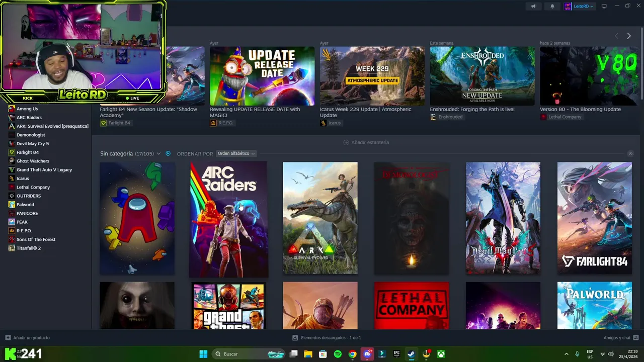
Task: Open Lethal Company cover art tile
Action: pos(412,306)
